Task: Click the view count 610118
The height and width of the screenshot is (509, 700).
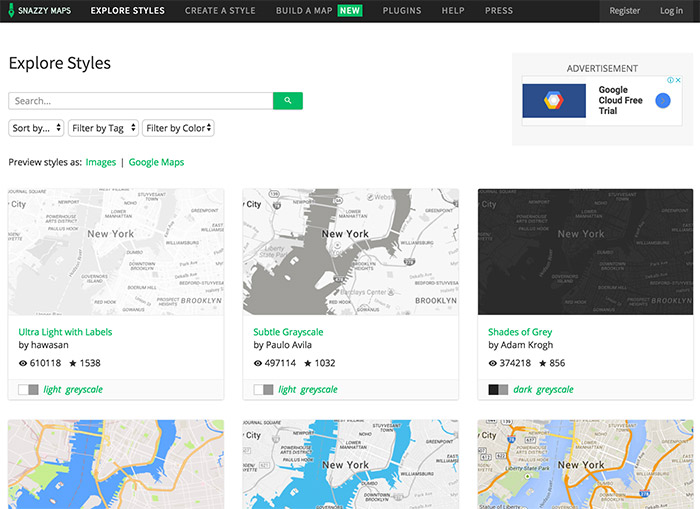Action: 45,363
